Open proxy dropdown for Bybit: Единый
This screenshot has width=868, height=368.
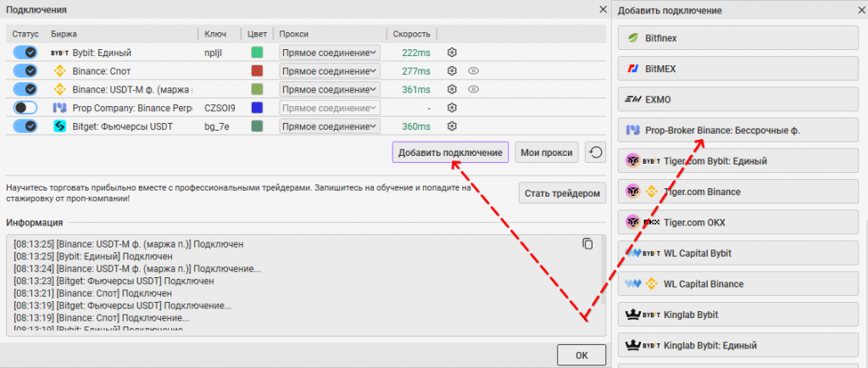click(x=330, y=53)
